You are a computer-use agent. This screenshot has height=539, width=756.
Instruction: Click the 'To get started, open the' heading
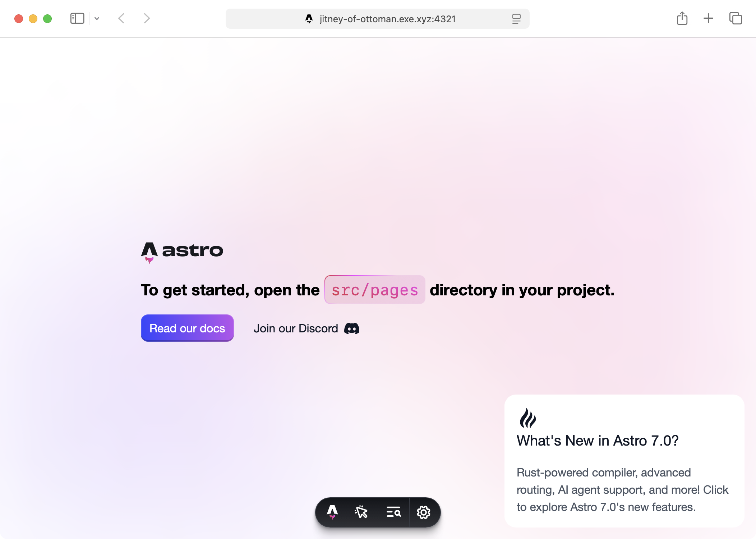(x=230, y=290)
